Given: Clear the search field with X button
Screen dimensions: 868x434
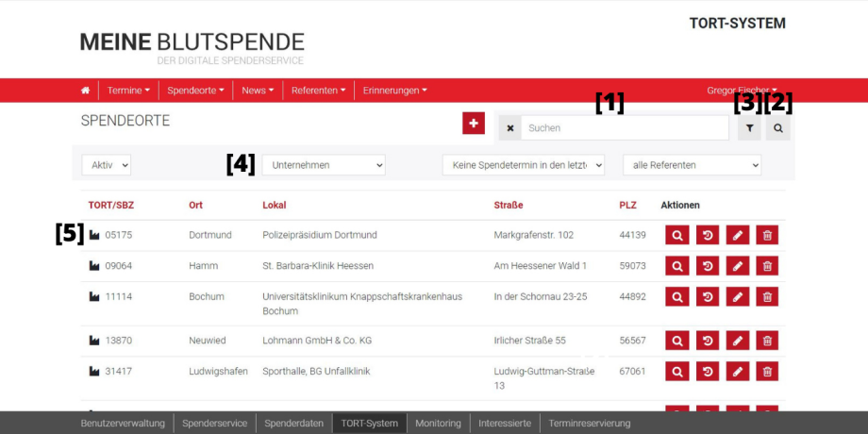Looking at the screenshot, I should pyautogui.click(x=509, y=128).
